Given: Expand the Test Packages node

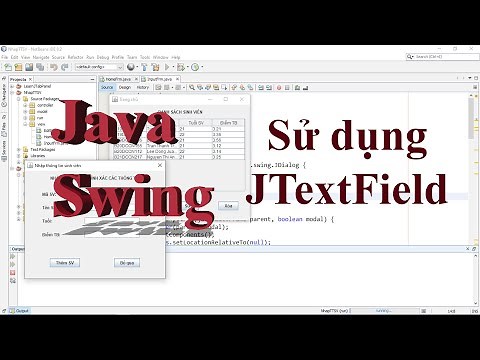Looking at the screenshot, I should coord(19,150).
